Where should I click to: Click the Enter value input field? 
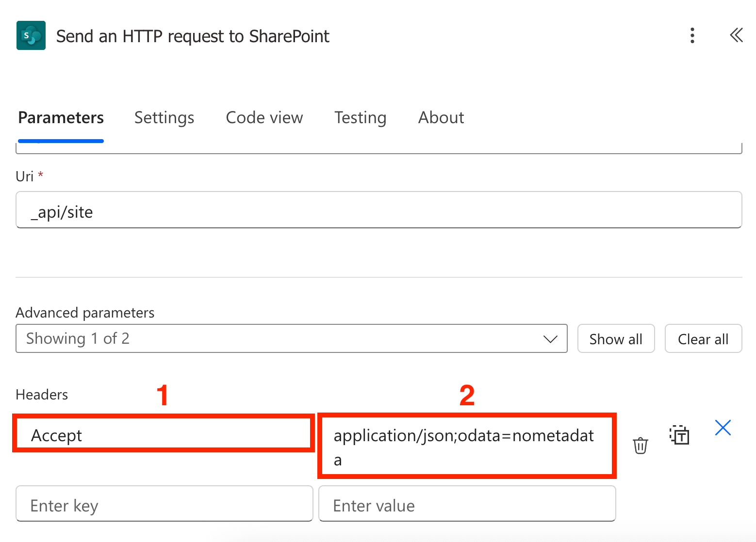pos(467,504)
